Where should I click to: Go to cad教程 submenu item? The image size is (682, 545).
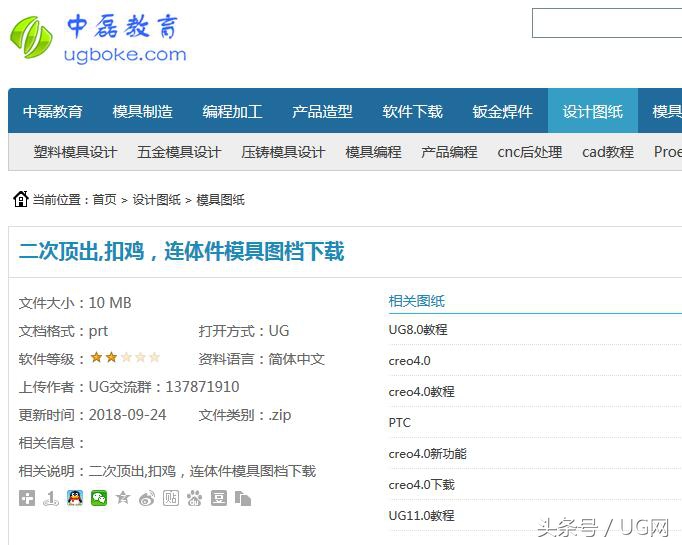[x=608, y=152]
